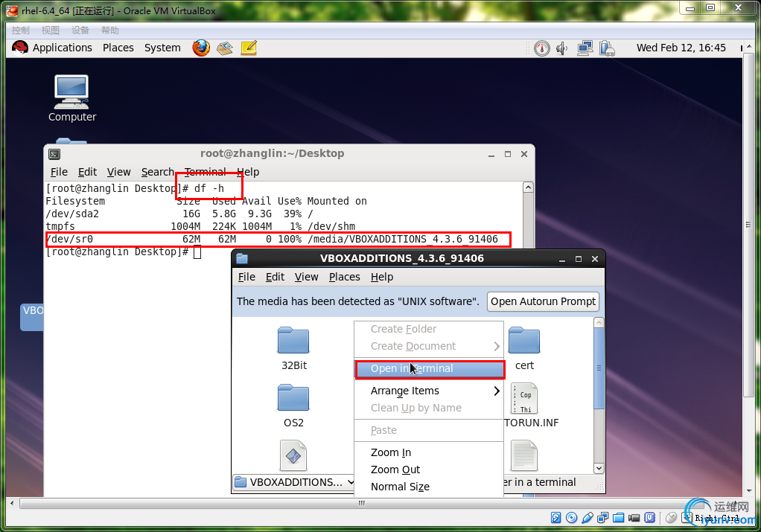Open the Applications menu
The height and width of the screenshot is (532, 761).
pos(62,48)
